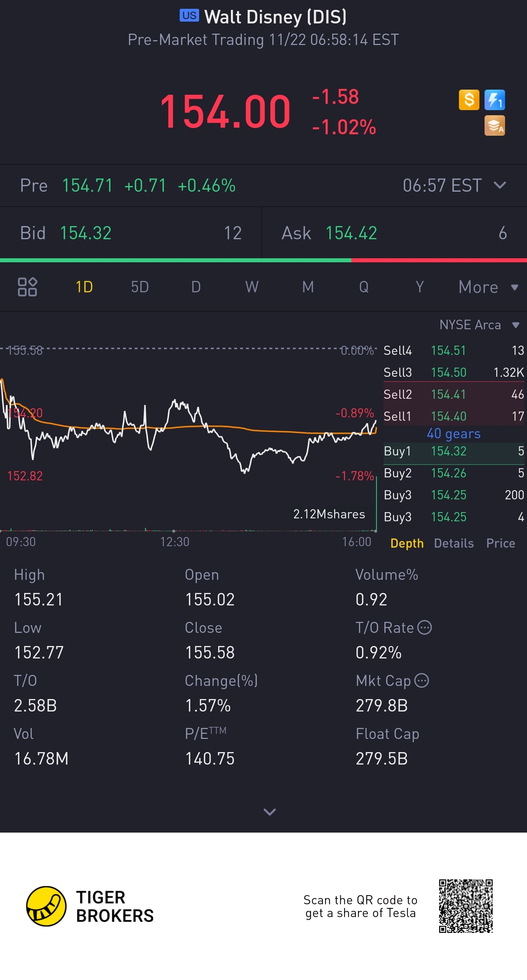Switch to the yearly Y chart tab
The height and width of the screenshot is (980, 527).
tap(420, 287)
